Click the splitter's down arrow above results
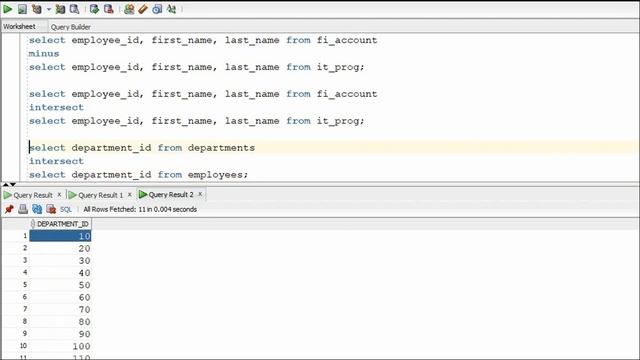Viewport: 640px width, 360px height. (13, 184)
